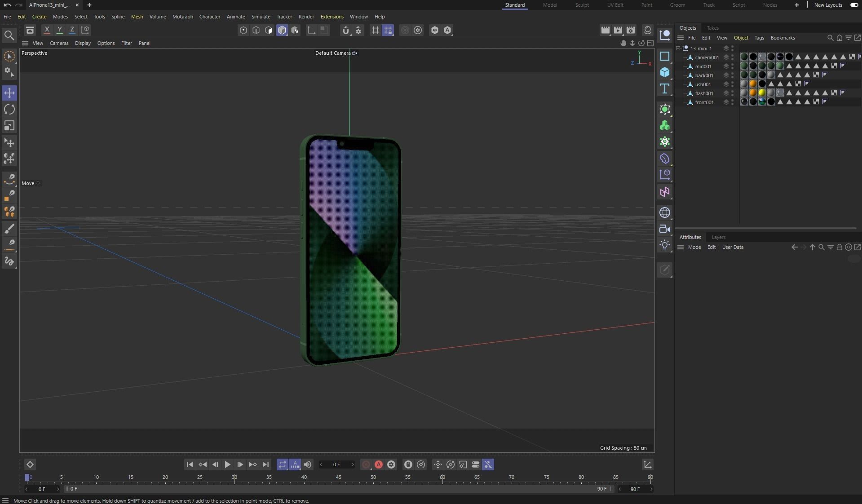Toggle viewport maximize icon

pos(650,43)
